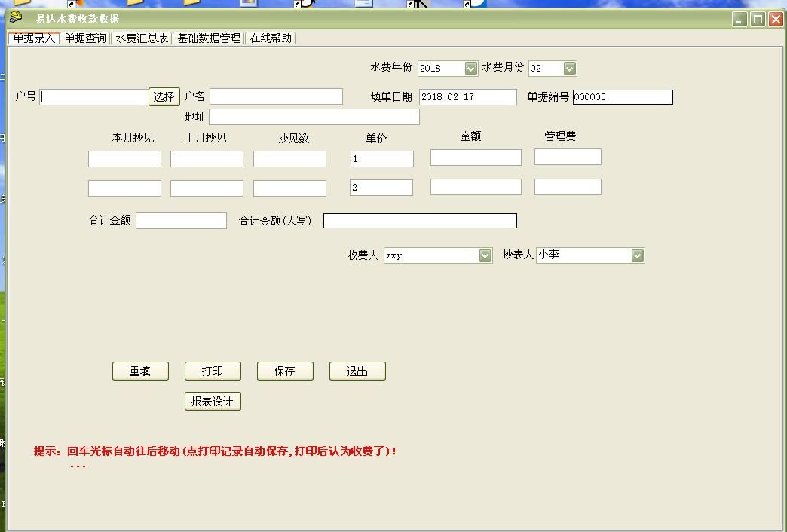Click first-row 上月抄见 field
Image resolution: width=787 pixels, height=532 pixels.
tap(207, 159)
